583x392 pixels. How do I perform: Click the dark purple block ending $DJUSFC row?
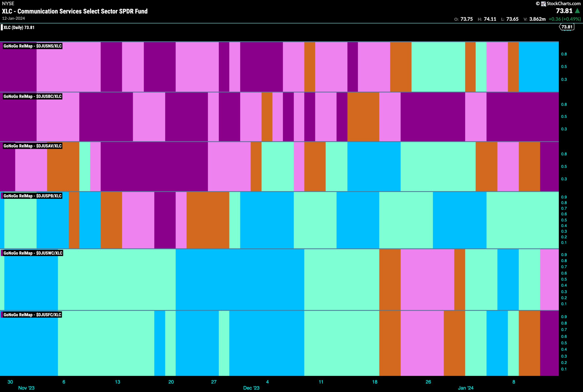point(550,343)
